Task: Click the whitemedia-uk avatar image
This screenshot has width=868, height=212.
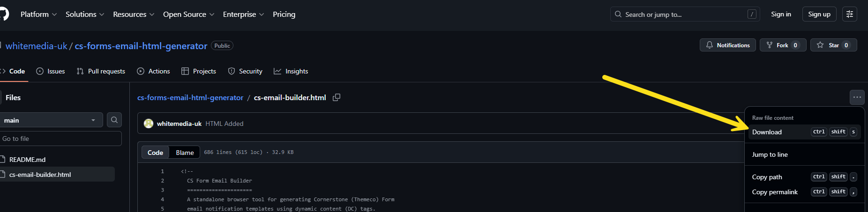Action: pos(149,124)
